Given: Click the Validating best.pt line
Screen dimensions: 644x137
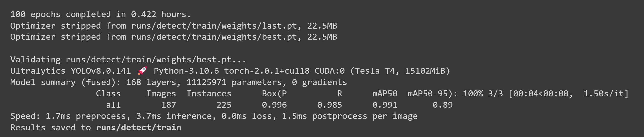Looking at the screenshot, I should point(128,60).
